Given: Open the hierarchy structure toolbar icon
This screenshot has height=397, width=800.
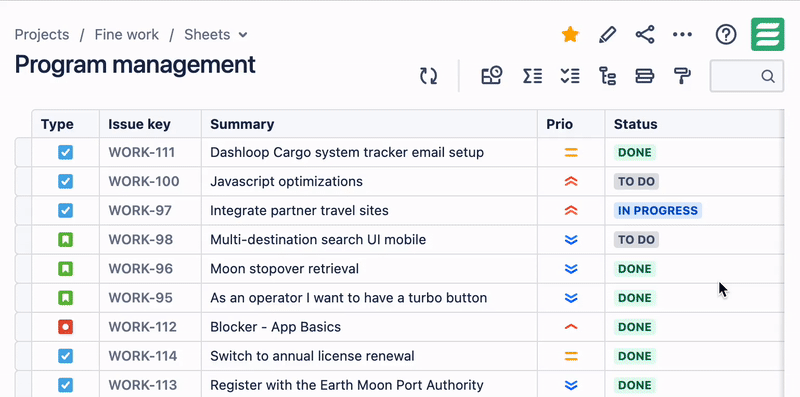Looking at the screenshot, I should point(607,76).
